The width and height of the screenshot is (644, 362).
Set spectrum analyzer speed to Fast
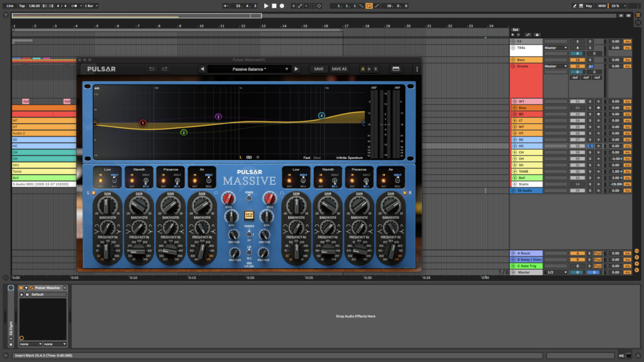point(307,158)
